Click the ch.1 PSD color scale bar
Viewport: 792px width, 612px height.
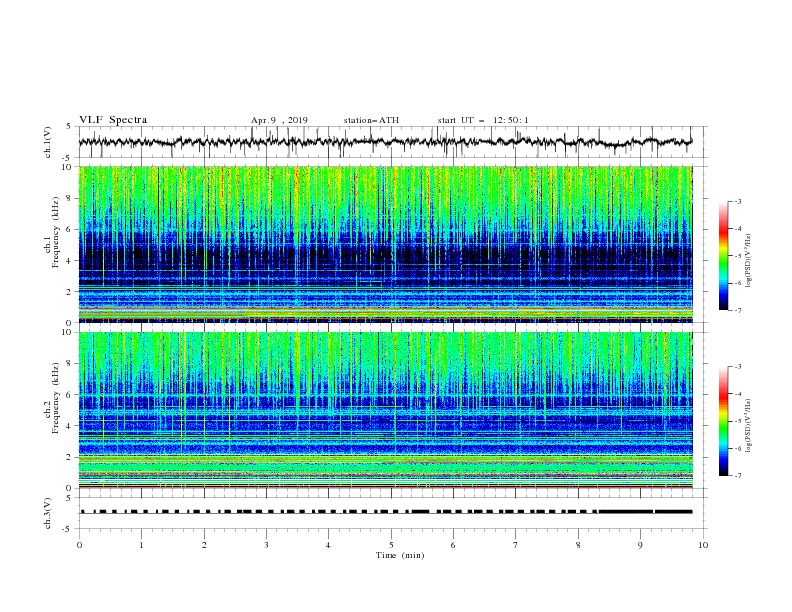[x=724, y=256]
